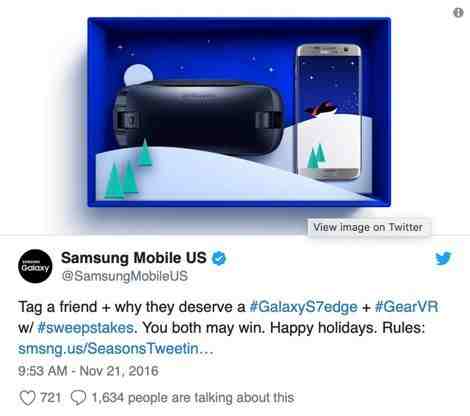This screenshot has width=470, height=416.
Task: Click the Gear VR headset in image
Action: tap(199, 117)
